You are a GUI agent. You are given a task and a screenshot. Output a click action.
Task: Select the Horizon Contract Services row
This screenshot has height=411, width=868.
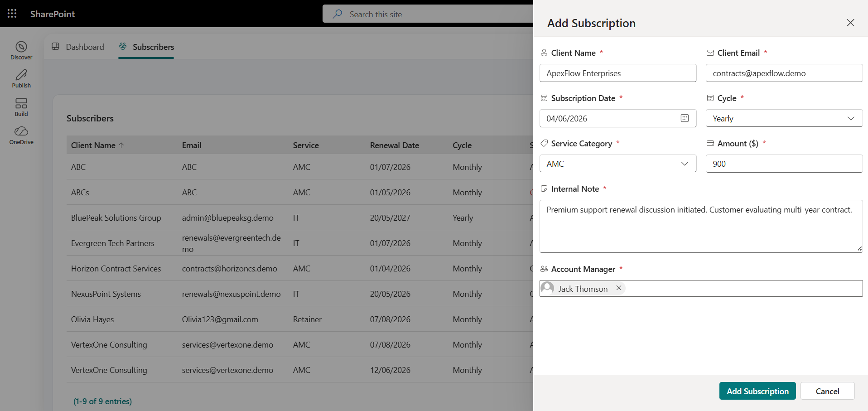coord(300,268)
